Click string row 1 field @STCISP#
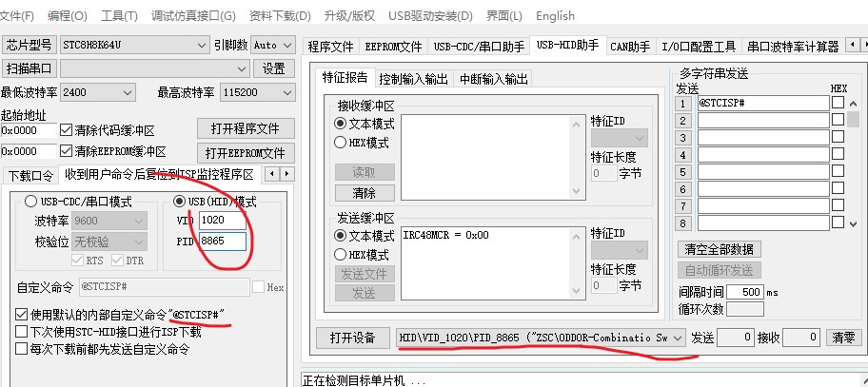 [763, 103]
